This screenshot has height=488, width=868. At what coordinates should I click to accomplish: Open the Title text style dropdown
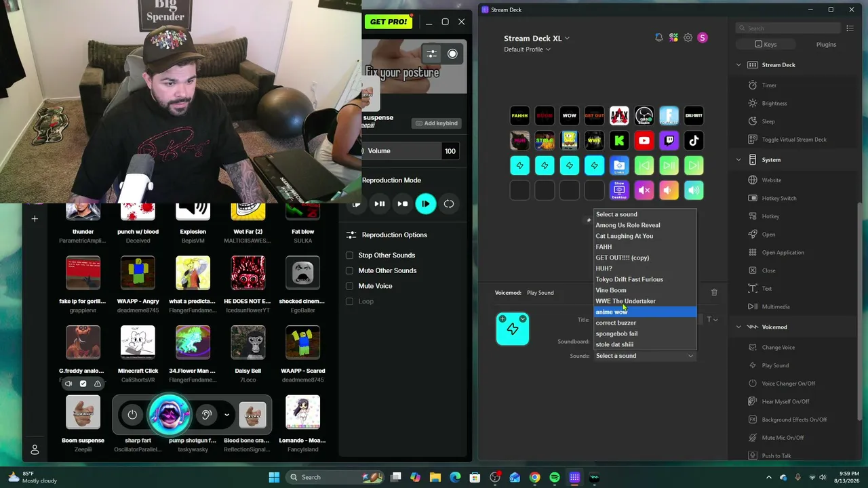(712, 320)
